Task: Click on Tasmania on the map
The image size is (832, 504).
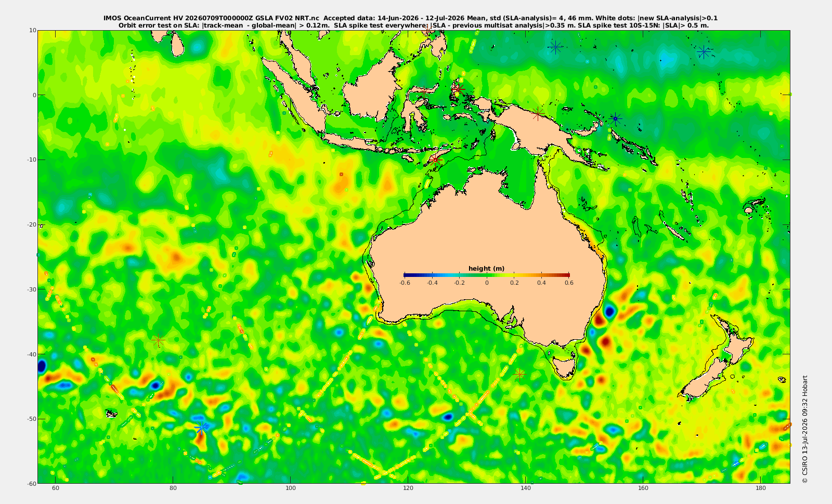Action: tap(565, 366)
